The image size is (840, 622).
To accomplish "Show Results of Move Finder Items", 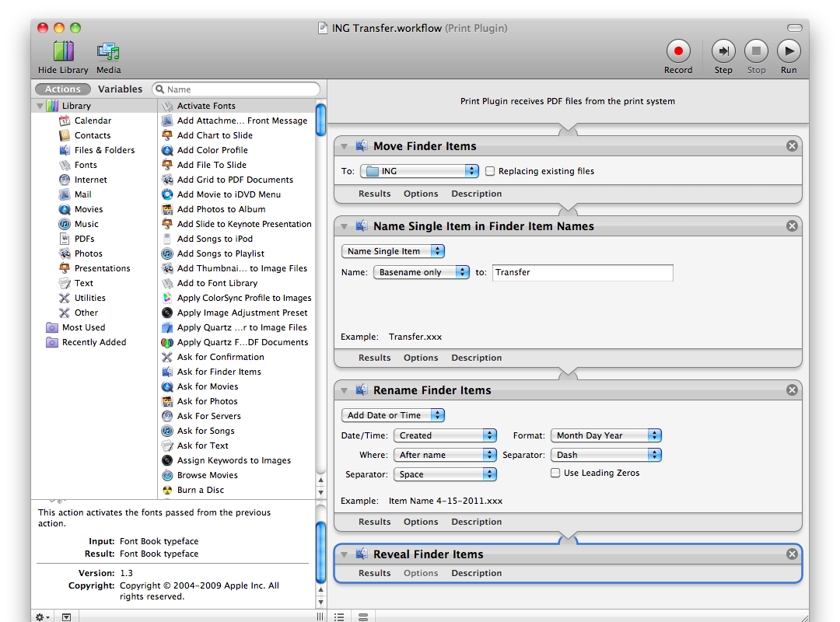I will pos(374,194).
